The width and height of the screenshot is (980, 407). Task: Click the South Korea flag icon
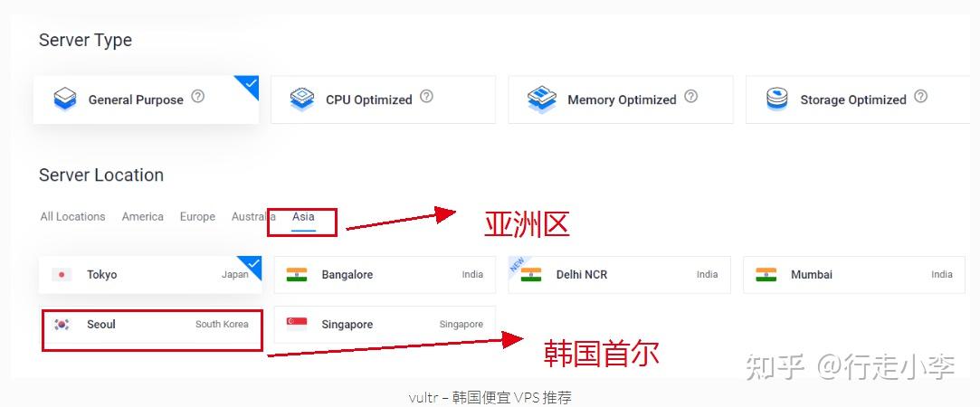click(62, 324)
